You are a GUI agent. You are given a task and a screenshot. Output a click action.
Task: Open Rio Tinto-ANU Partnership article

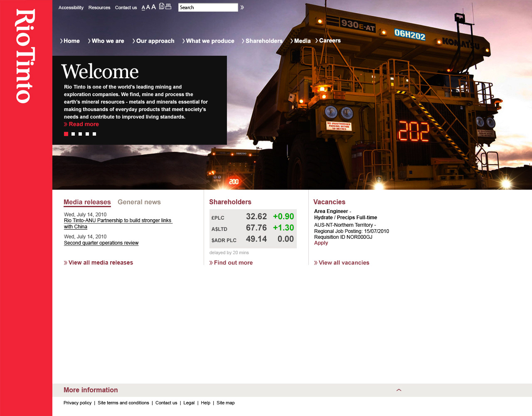(118, 223)
